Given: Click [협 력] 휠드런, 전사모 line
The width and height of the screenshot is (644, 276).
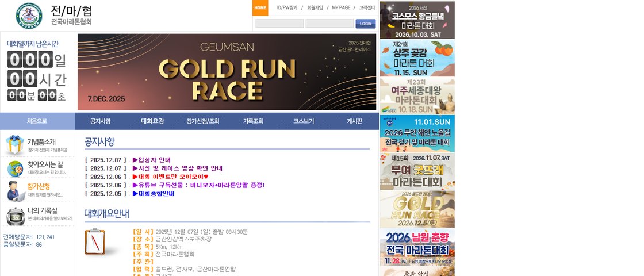Looking at the screenshot, I should (x=185, y=269).
